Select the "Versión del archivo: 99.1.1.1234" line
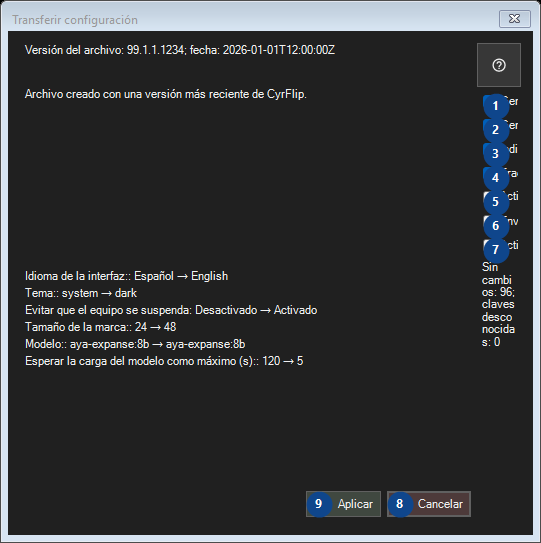This screenshot has width=541, height=543. point(180,50)
